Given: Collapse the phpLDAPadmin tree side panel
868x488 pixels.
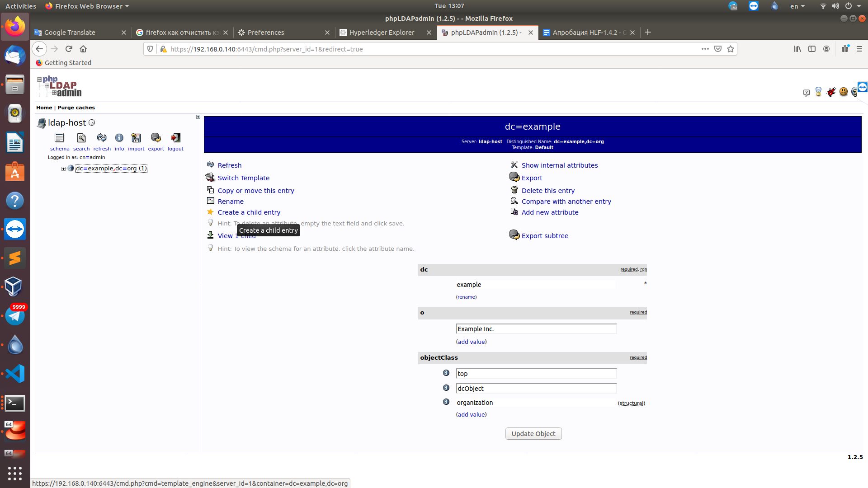Looking at the screenshot, I should 198,117.
